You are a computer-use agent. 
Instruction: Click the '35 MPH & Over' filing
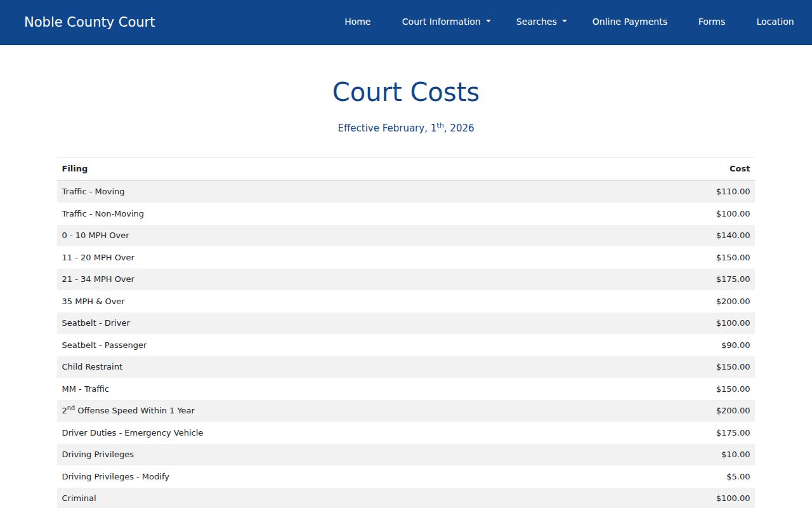tap(93, 302)
